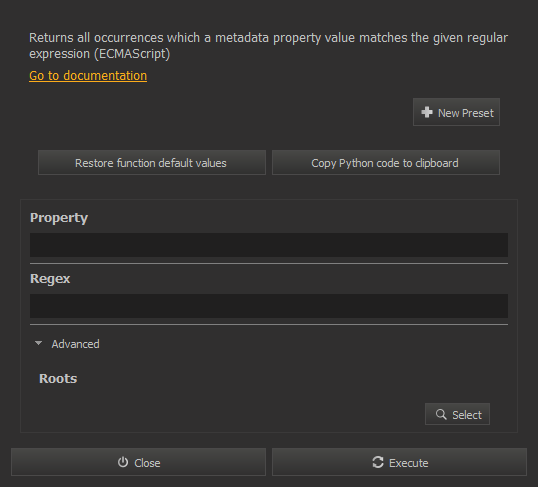The width and height of the screenshot is (538, 487).
Task: Click the function description text about ECMAScript
Action: pos(268,46)
